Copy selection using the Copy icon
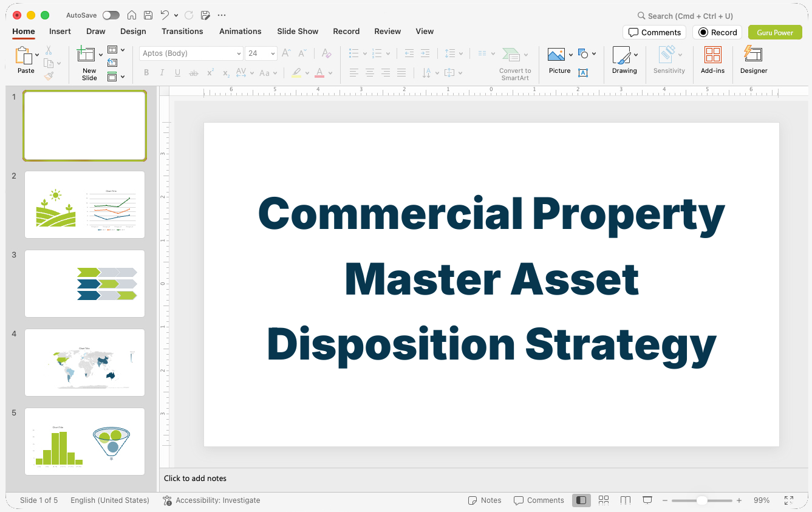This screenshot has width=812, height=512. click(49, 63)
